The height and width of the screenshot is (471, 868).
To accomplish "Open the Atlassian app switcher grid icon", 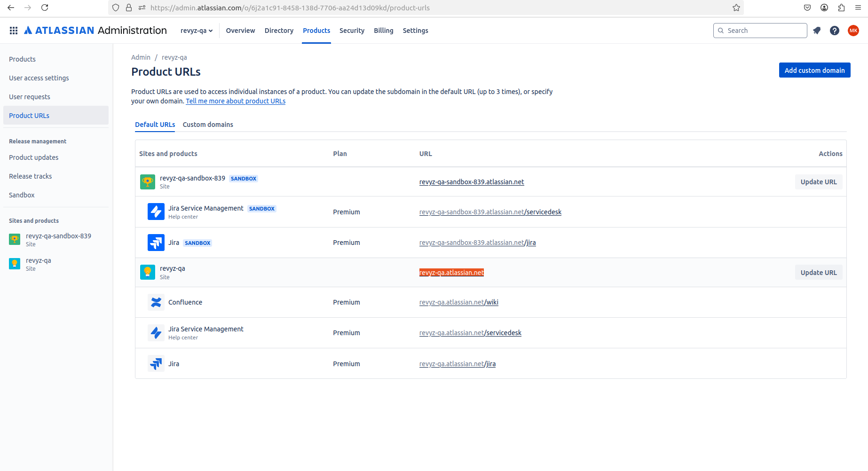I will pyautogui.click(x=14, y=31).
